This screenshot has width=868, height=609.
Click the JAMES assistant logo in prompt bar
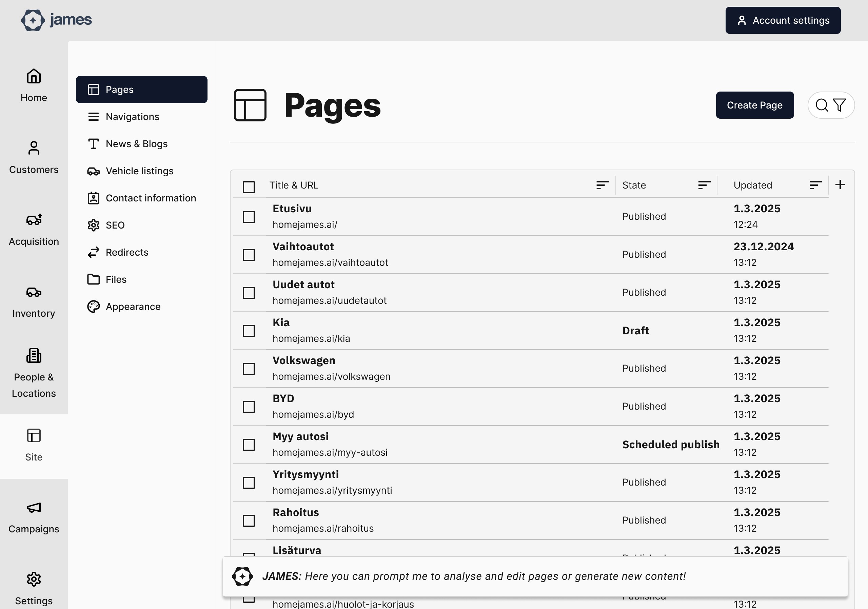[x=242, y=576]
